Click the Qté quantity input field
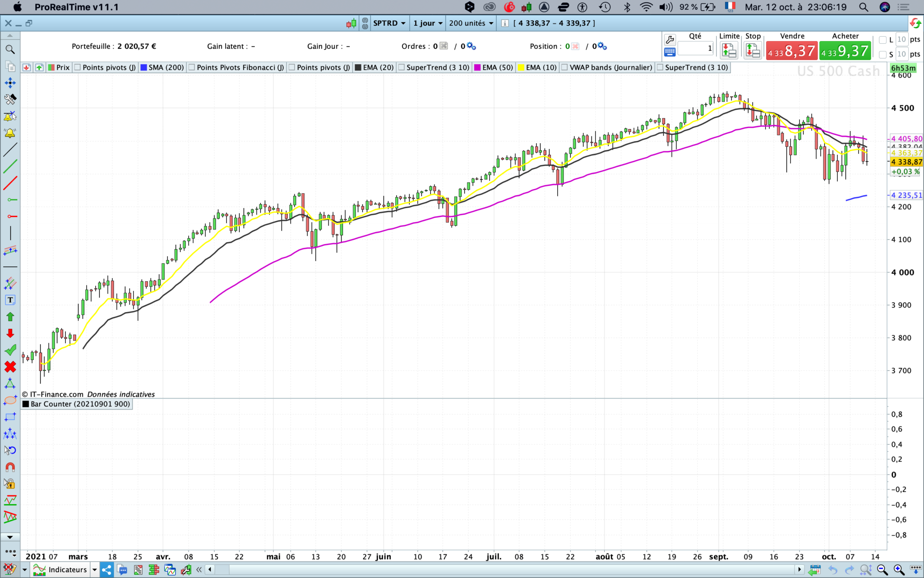This screenshot has width=924, height=578. coord(695,48)
